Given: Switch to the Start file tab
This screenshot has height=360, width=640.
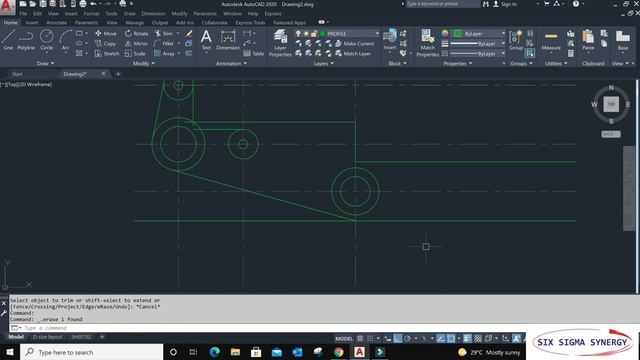Looking at the screenshot, I should (x=17, y=74).
